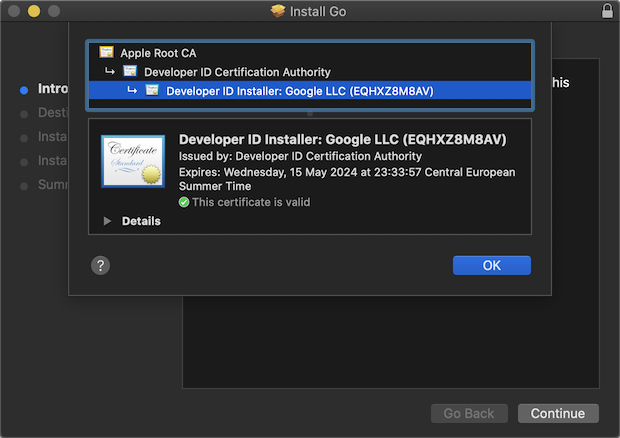This screenshot has height=438, width=620.
Task: Click the disabled Go Back button
Action: (x=469, y=413)
